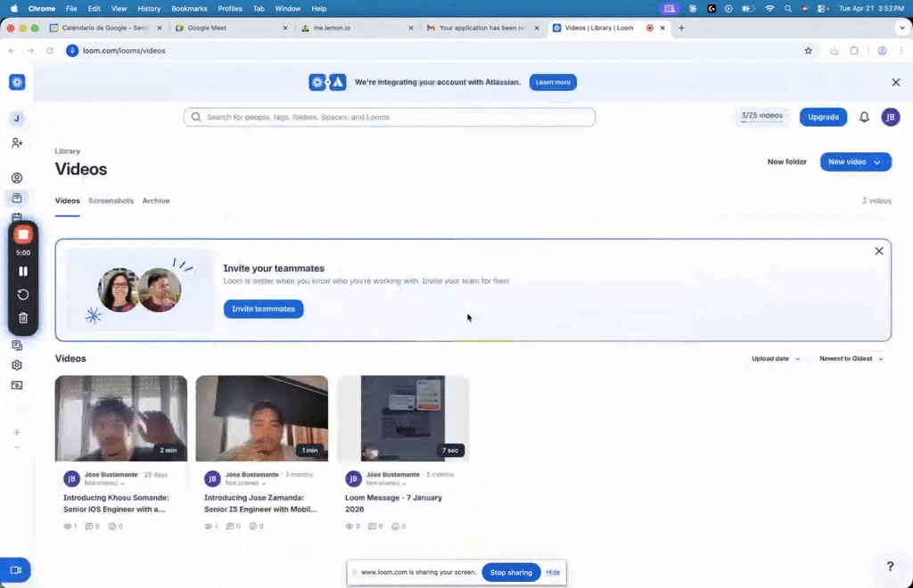Click the Upgrade button
913x588 pixels.
pyautogui.click(x=823, y=117)
